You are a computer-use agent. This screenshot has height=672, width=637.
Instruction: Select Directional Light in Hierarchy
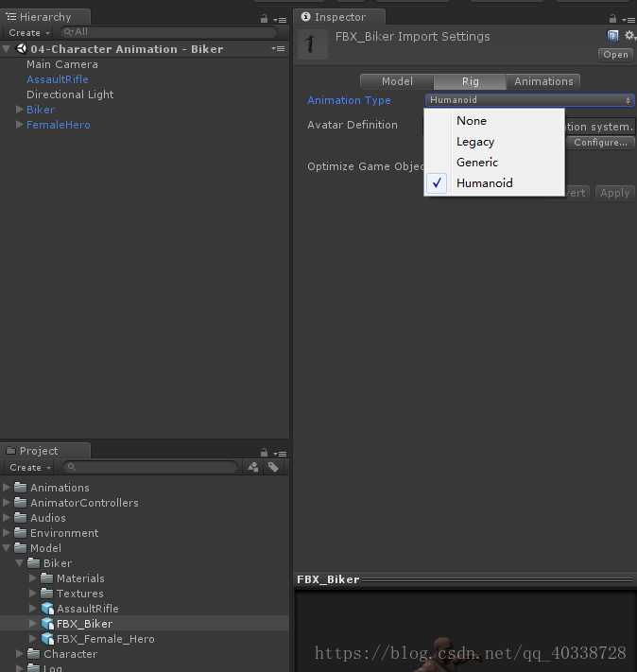tap(70, 95)
